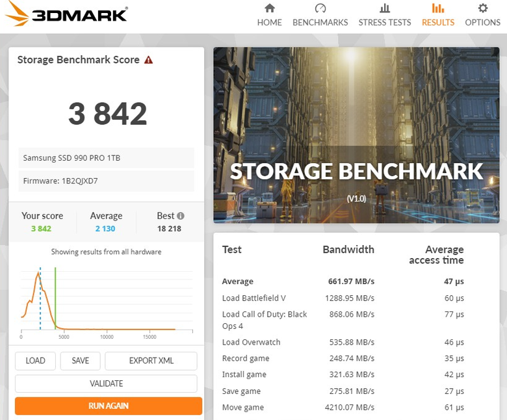Click the 35 µs access time value
Viewport: 507px width, 420px height.
coord(454,358)
